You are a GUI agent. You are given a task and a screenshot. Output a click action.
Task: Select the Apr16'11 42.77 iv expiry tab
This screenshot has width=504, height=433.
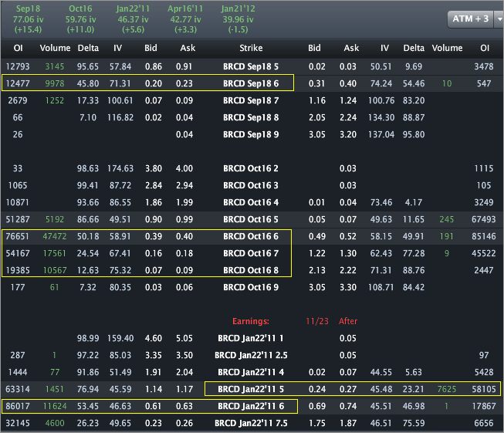pos(185,19)
